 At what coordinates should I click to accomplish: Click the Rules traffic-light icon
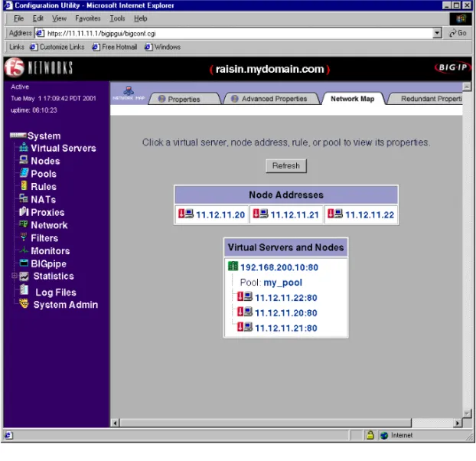pos(24,185)
